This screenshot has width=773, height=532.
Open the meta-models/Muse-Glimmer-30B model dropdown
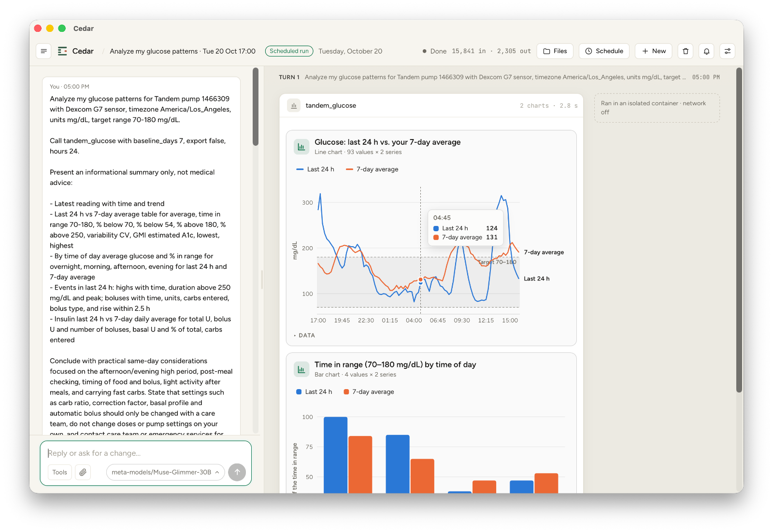165,472
